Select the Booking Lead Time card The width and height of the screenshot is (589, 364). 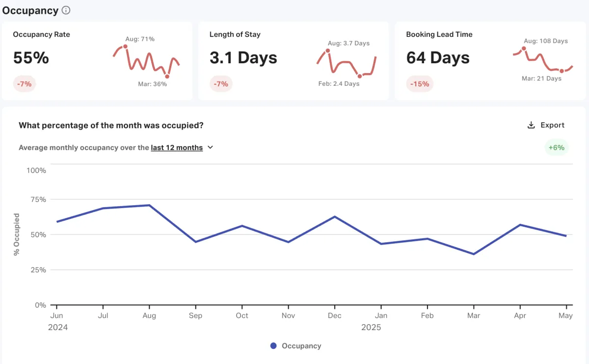[x=490, y=61]
